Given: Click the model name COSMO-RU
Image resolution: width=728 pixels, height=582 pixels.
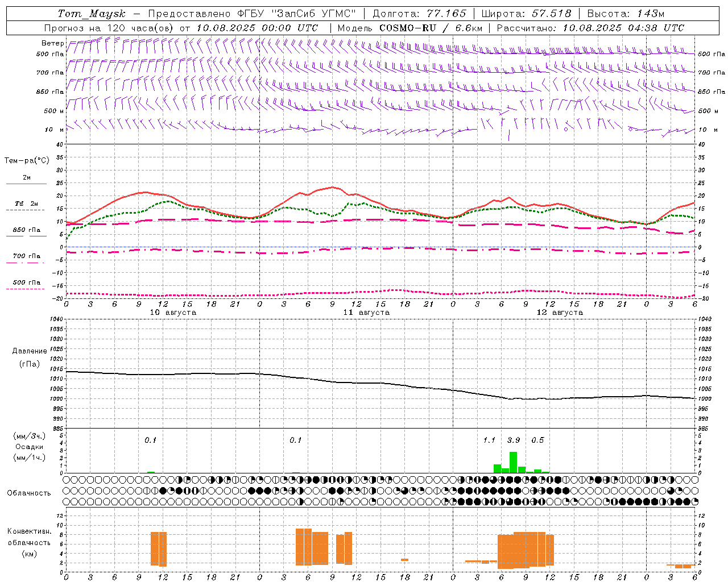Looking at the screenshot, I should click(408, 28).
